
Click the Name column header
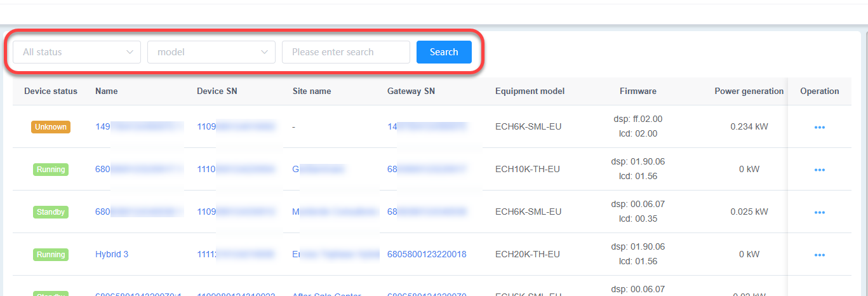point(107,91)
